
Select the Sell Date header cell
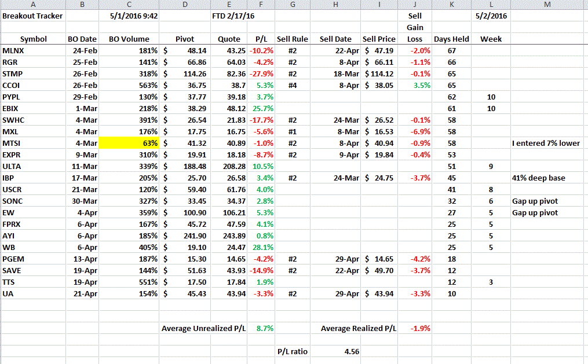(335, 39)
